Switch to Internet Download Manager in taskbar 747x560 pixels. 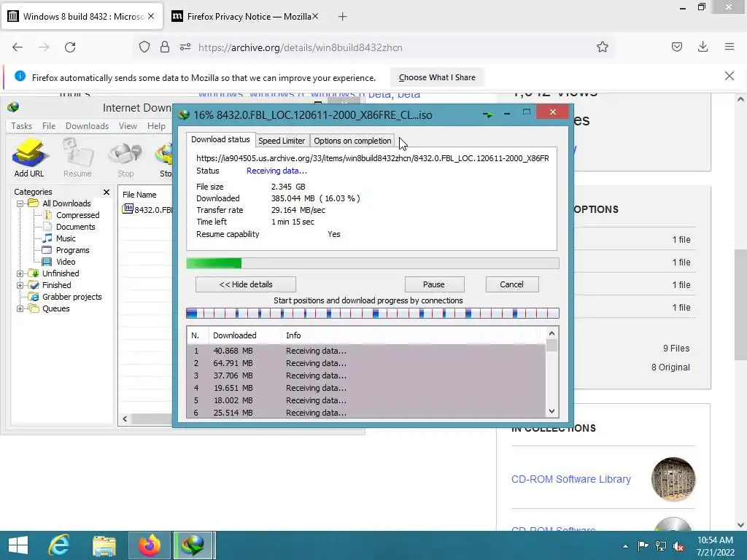[193, 545]
